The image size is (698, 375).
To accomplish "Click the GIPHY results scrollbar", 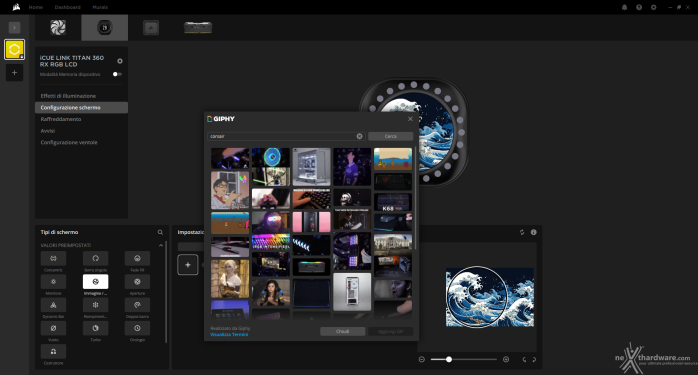I will point(416,197).
